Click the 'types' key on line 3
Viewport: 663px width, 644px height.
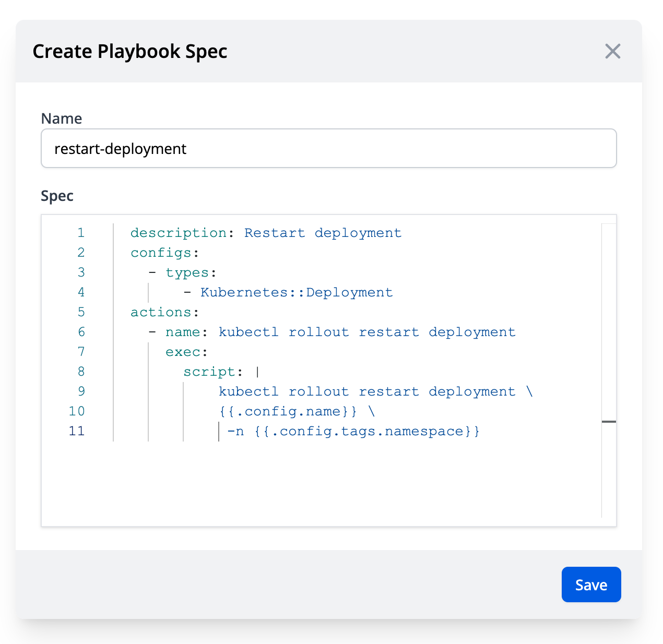(x=187, y=272)
